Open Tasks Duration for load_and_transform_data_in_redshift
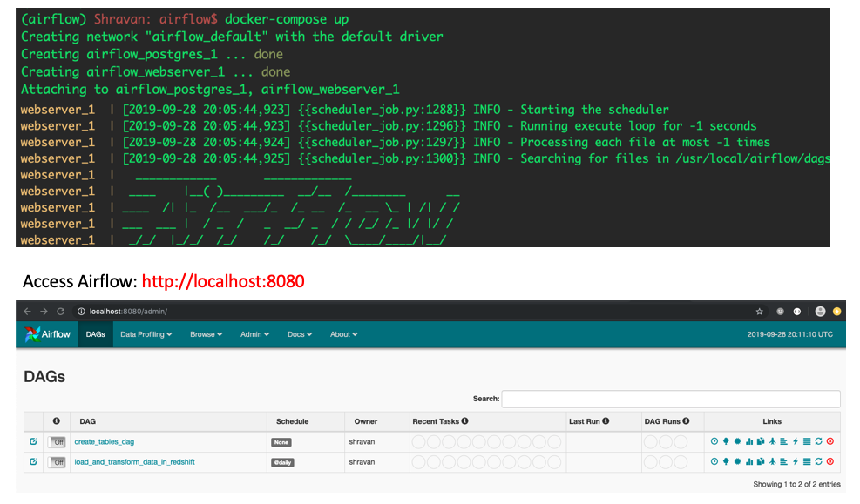 click(x=749, y=461)
